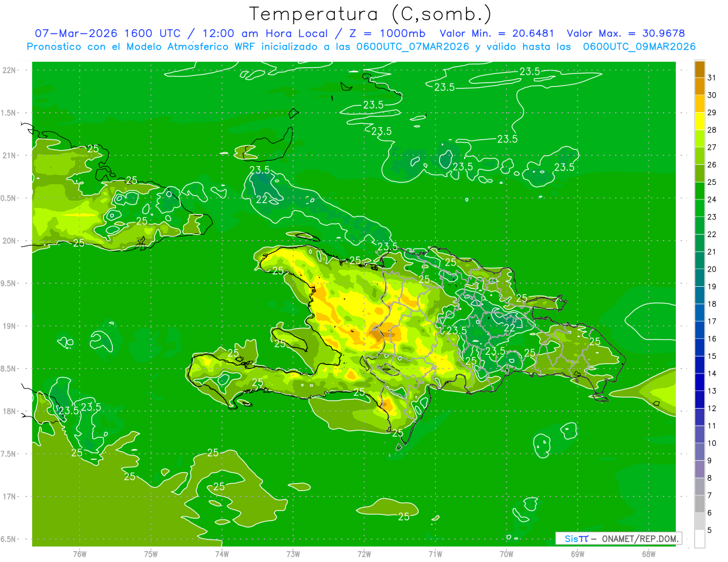The image size is (728, 562).
Task: Click longitude axis label '75W'
Action: tap(151, 554)
